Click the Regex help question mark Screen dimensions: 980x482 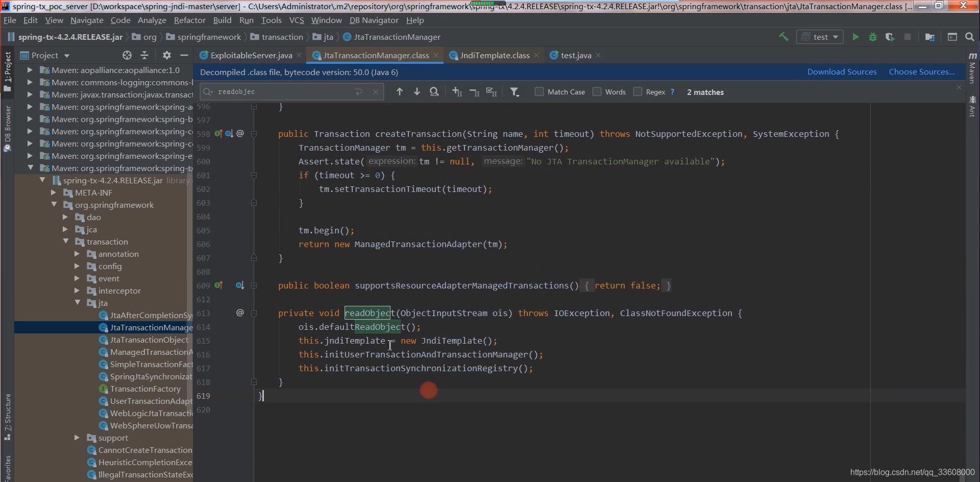[672, 92]
